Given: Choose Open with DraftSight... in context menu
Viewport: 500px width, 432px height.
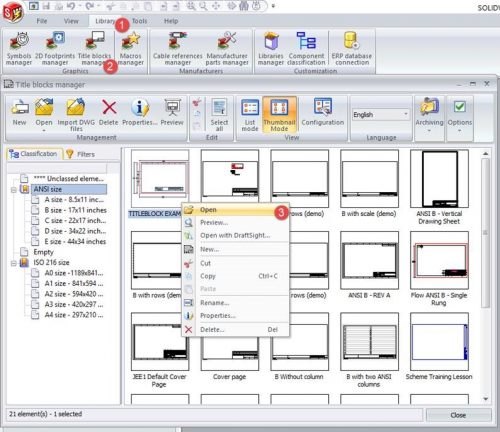Looking at the screenshot, I should click(x=235, y=235).
